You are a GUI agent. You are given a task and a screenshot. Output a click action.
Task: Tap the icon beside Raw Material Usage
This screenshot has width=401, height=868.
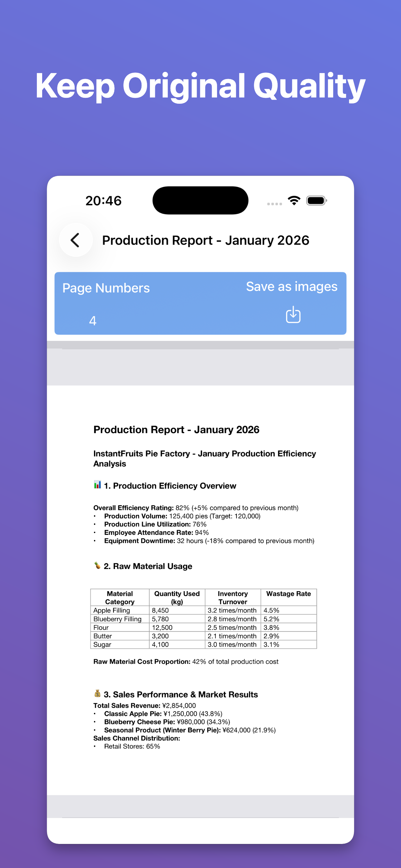(97, 566)
